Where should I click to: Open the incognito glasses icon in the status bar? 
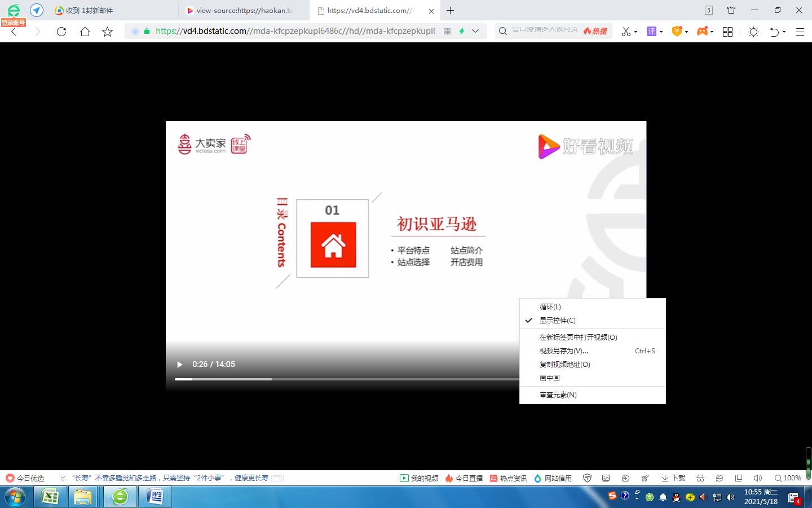pos(700,478)
